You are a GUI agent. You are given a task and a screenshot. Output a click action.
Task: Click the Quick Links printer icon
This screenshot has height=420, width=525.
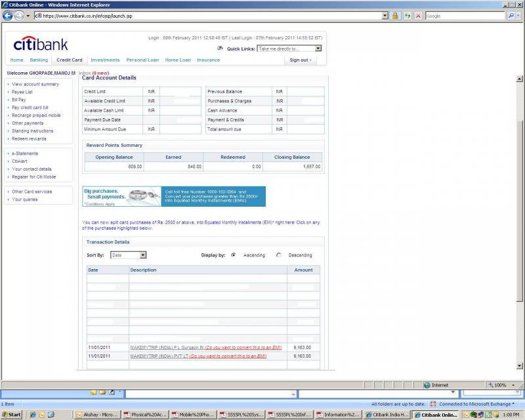pos(220,48)
